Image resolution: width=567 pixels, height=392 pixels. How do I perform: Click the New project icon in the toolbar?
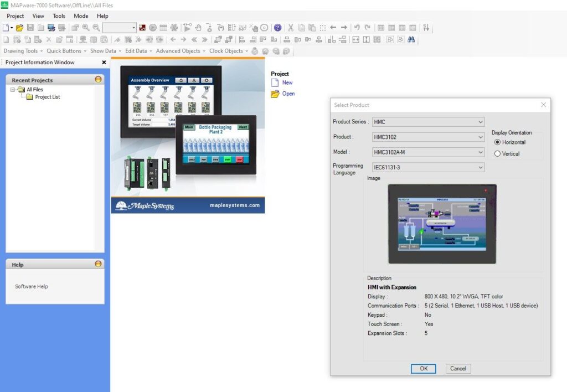point(6,28)
